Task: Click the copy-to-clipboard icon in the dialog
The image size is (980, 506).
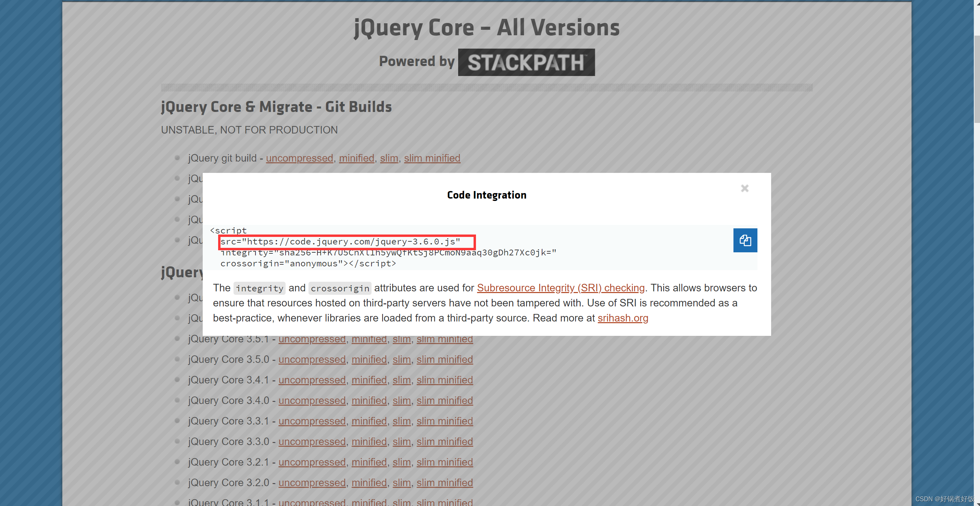Action: click(x=745, y=240)
